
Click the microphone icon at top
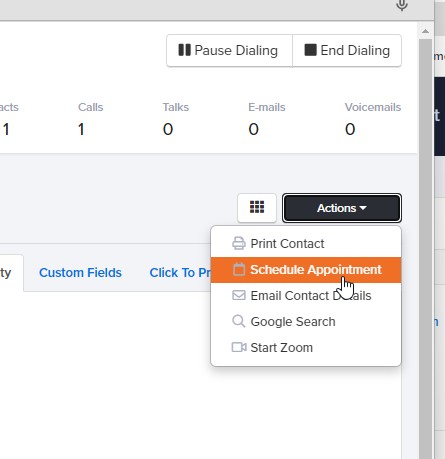point(402,5)
